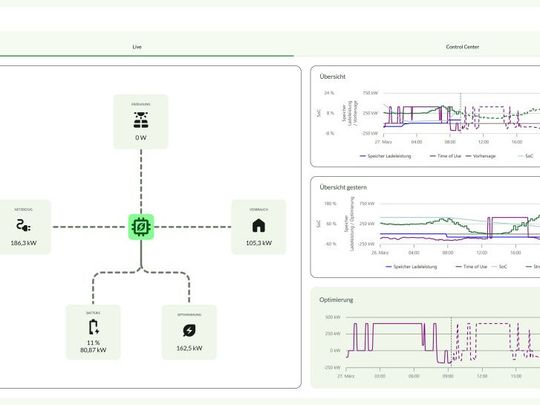This screenshot has height=405, width=540.
Task: Toggle Time of Use legend in Übersicht chart
Action: click(445, 156)
